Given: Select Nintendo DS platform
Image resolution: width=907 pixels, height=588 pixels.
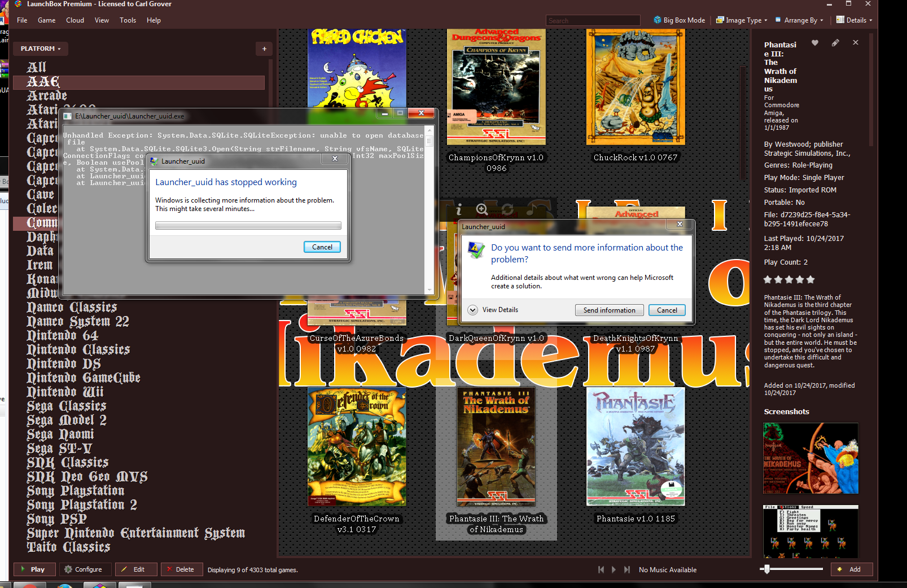Looking at the screenshot, I should 63,364.
